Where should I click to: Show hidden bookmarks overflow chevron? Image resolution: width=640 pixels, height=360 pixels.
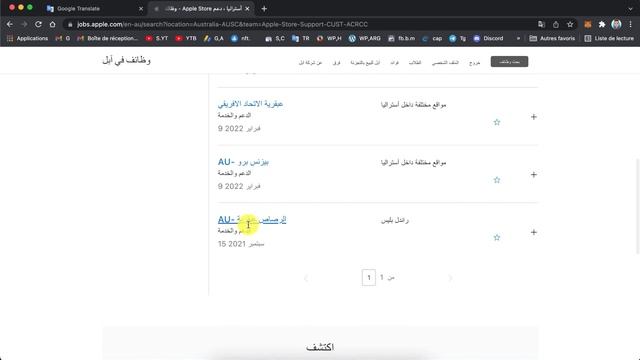(518, 38)
